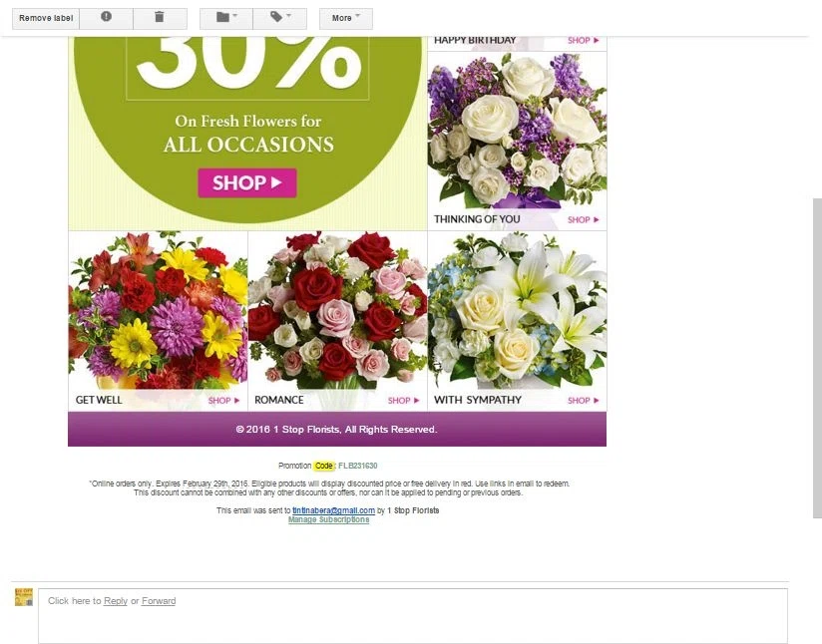822x644 pixels.
Task: Click the Happy Birthday SHOP arrow link
Action: (583, 40)
